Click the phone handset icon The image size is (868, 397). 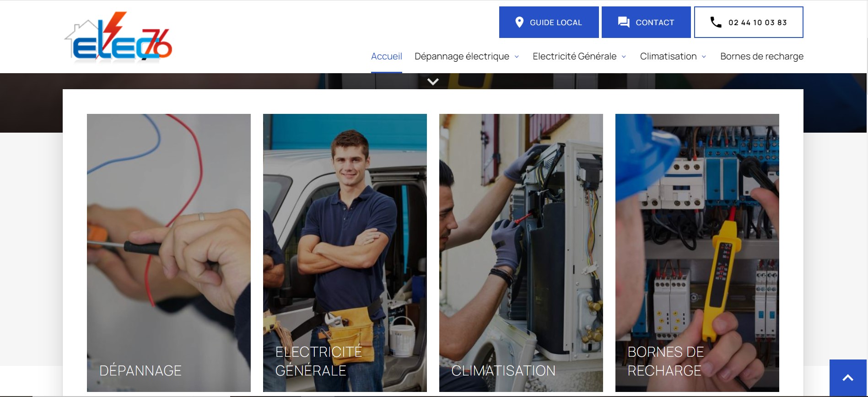(x=716, y=22)
